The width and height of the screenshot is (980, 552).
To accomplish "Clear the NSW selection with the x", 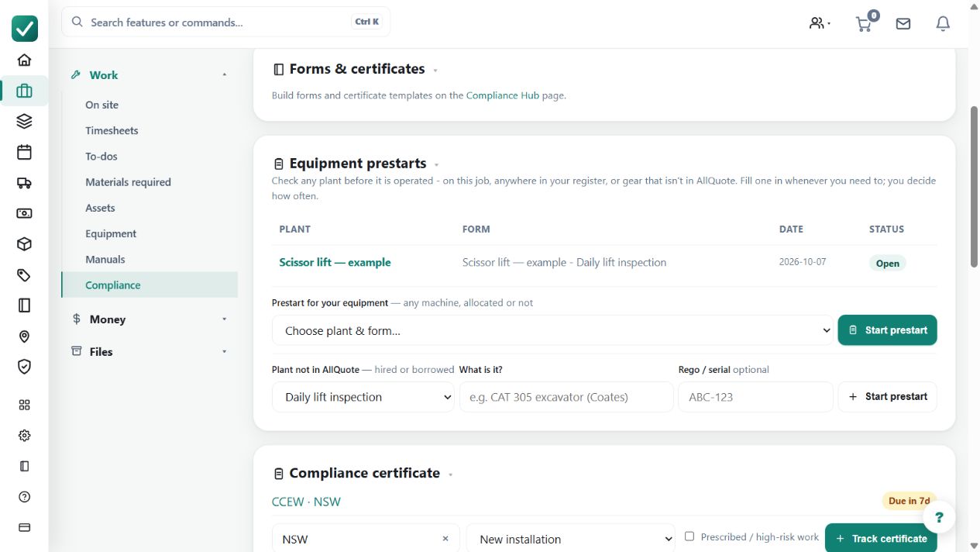I will pyautogui.click(x=445, y=539).
